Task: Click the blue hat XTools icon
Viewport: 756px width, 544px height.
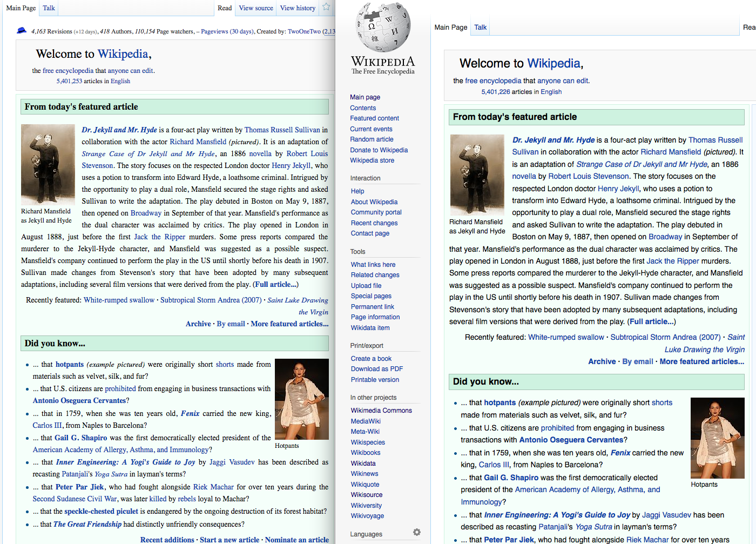Action: pyautogui.click(x=22, y=31)
